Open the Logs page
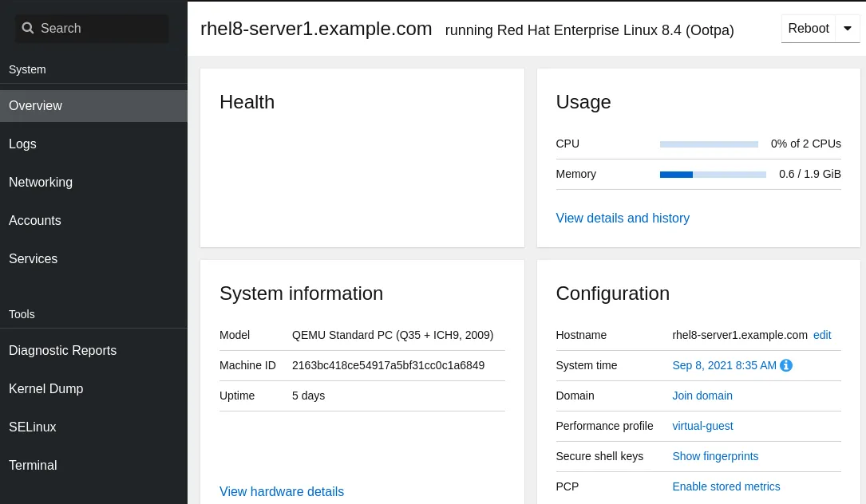Screen dimensions: 866x504 coord(22,144)
